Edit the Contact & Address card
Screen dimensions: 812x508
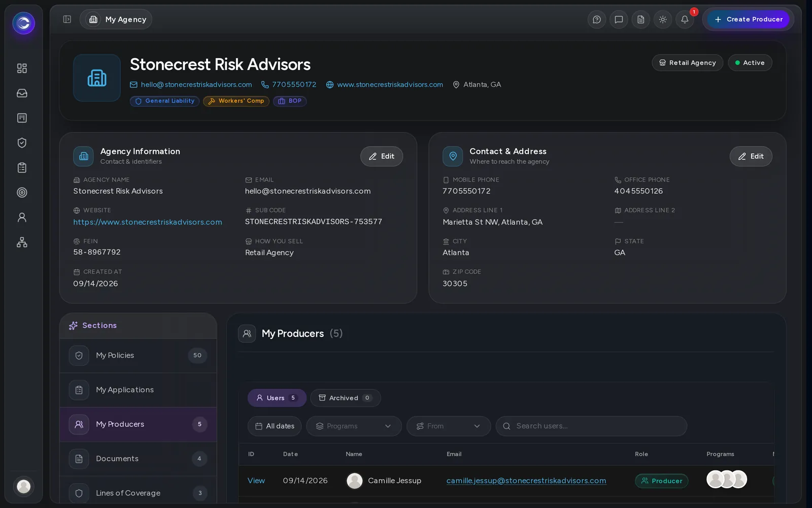[751, 156]
